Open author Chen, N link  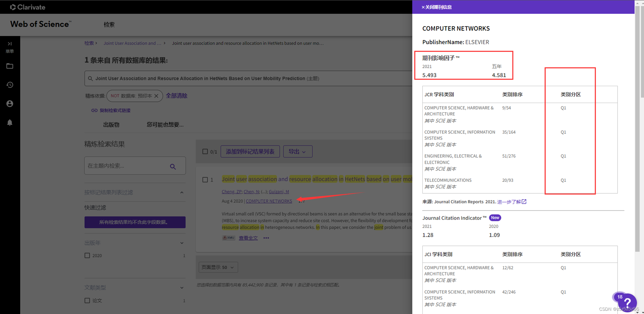point(251,192)
